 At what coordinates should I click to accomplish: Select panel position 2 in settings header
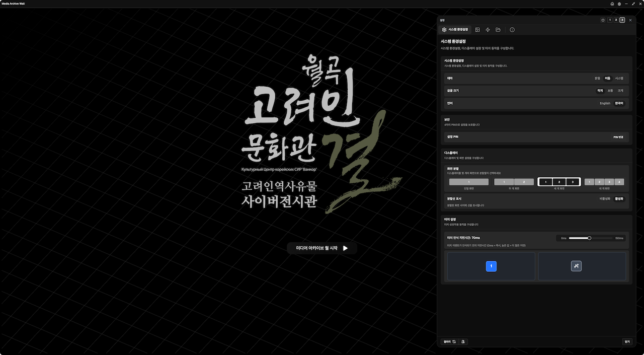click(616, 20)
